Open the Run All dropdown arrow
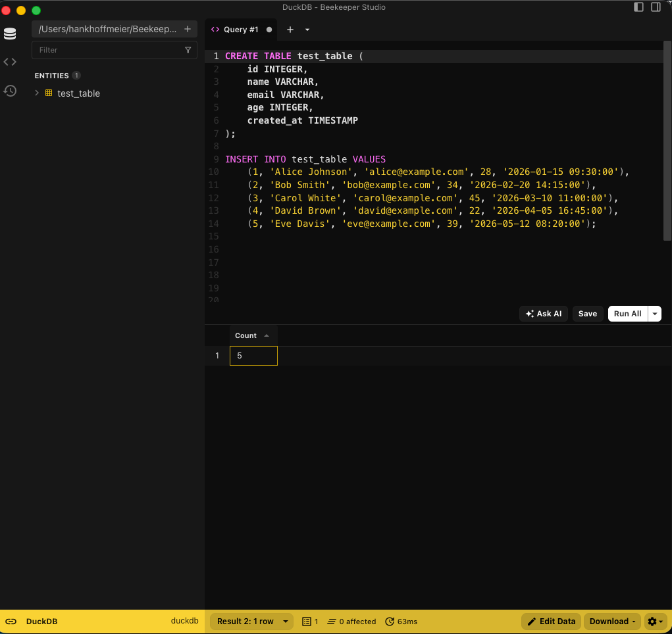Image resolution: width=672 pixels, height=634 pixels. pos(655,314)
